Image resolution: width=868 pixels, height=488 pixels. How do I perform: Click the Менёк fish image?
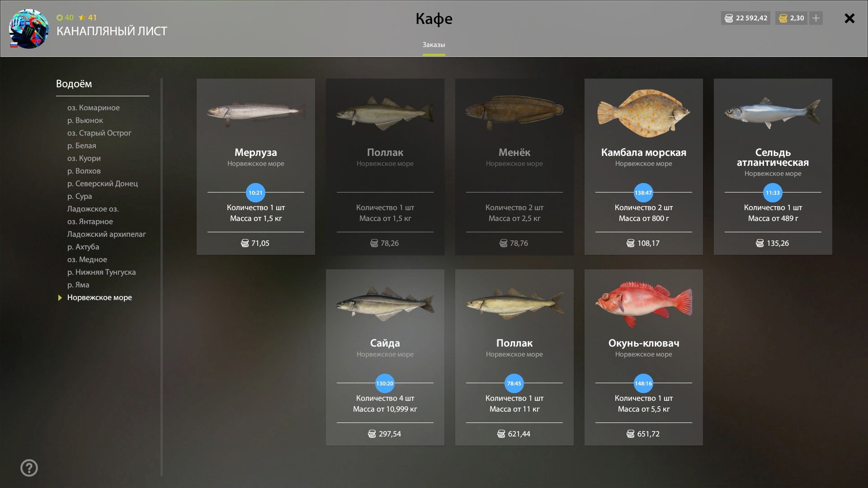point(514,112)
